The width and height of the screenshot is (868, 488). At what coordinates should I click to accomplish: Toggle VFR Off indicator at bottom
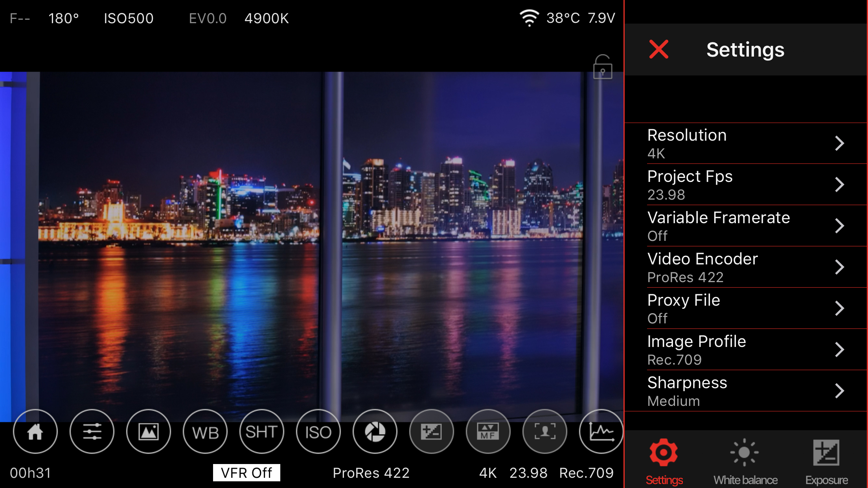pyautogui.click(x=246, y=472)
